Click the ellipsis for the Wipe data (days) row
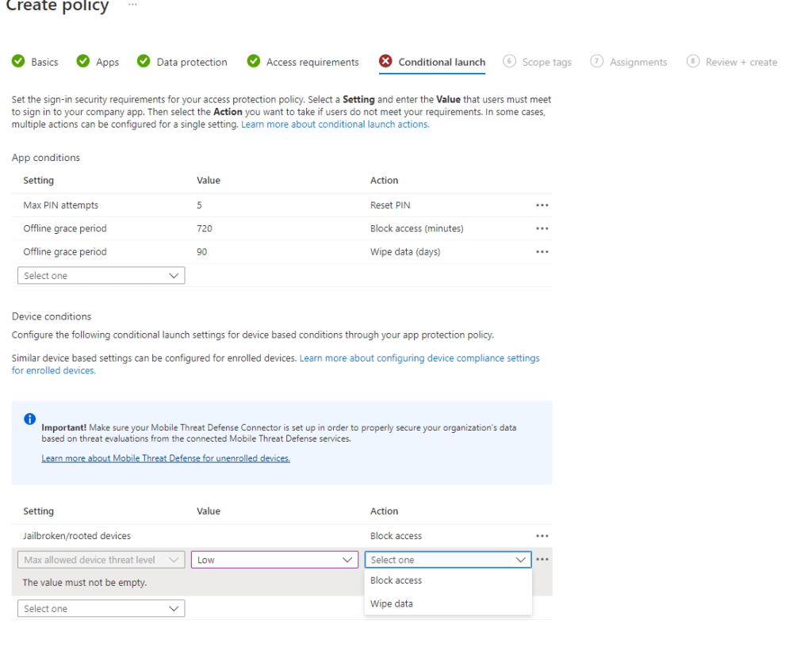 point(542,251)
